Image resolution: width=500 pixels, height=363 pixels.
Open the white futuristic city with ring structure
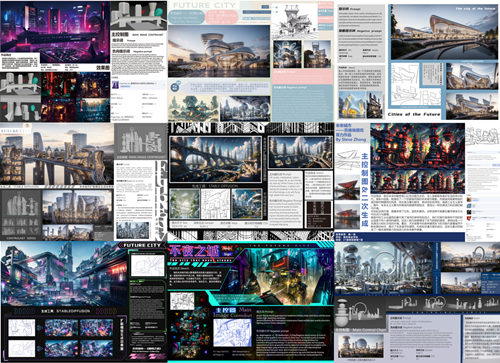pyautogui.click(x=383, y=268)
